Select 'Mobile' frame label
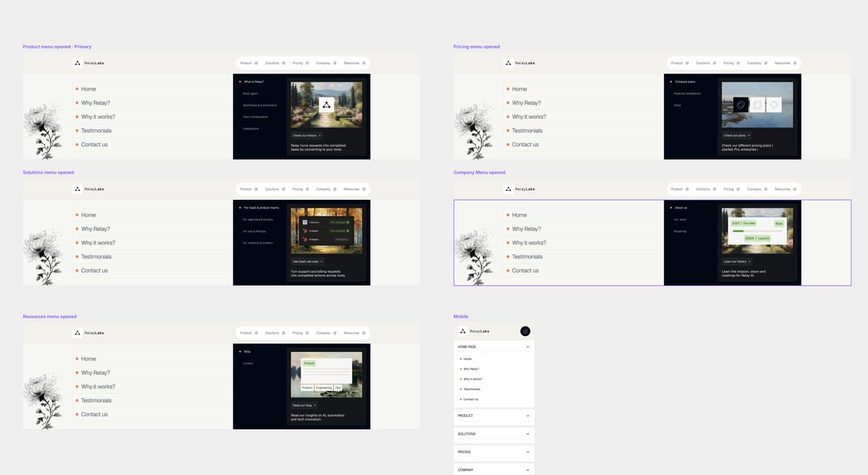Viewport: 868px width, 475px height. (461, 316)
